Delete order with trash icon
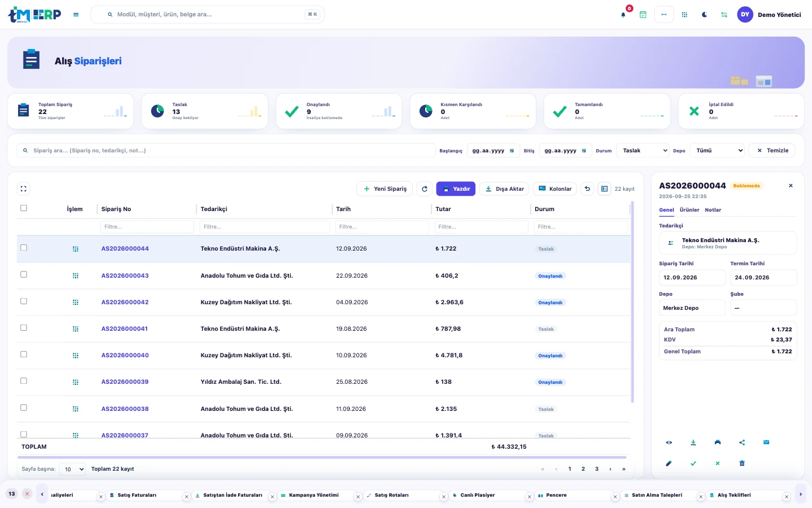 click(x=742, y=463)
